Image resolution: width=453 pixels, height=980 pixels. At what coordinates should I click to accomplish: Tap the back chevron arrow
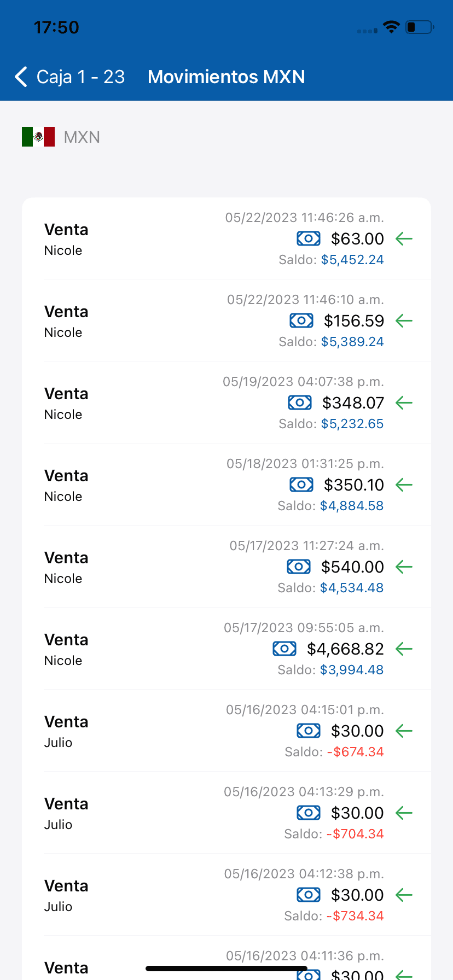coord(21,77)
